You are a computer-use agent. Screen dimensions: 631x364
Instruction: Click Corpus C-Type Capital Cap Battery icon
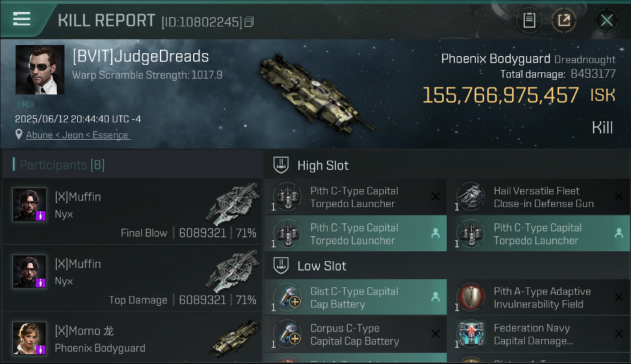287,334
